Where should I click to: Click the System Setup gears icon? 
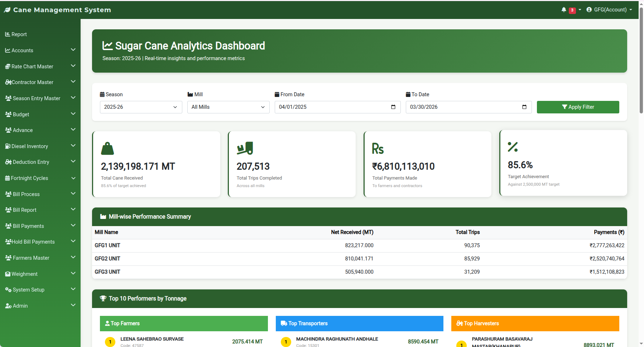pos(9,290)
